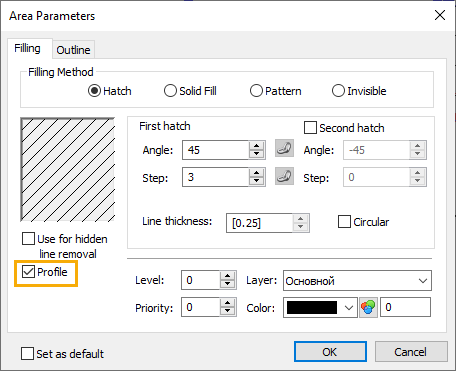Tick the Circular checkbox
This screenshot has height=371, width=456.
point(344,222)
